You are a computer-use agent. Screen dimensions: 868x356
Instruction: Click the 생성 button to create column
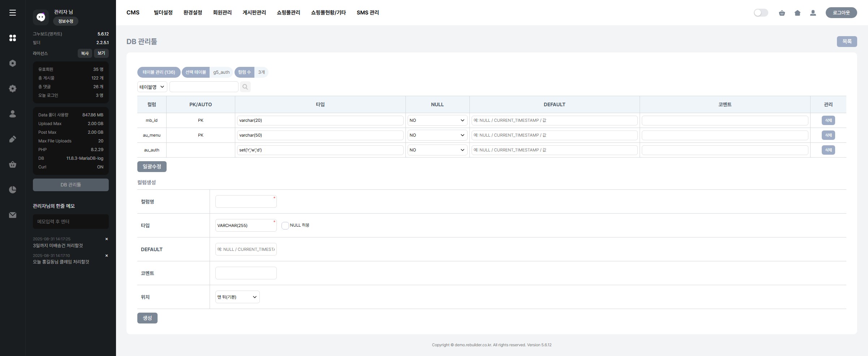147,318
